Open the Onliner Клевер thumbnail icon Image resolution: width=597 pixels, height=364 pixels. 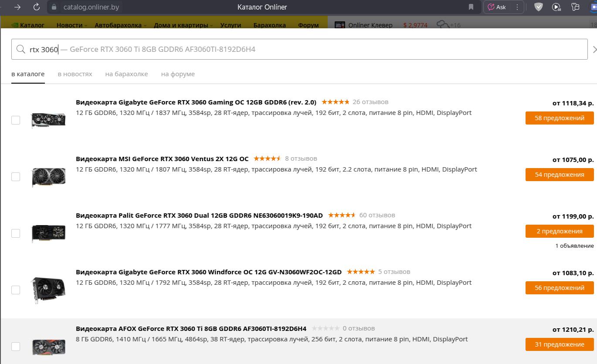click(340, 25)
